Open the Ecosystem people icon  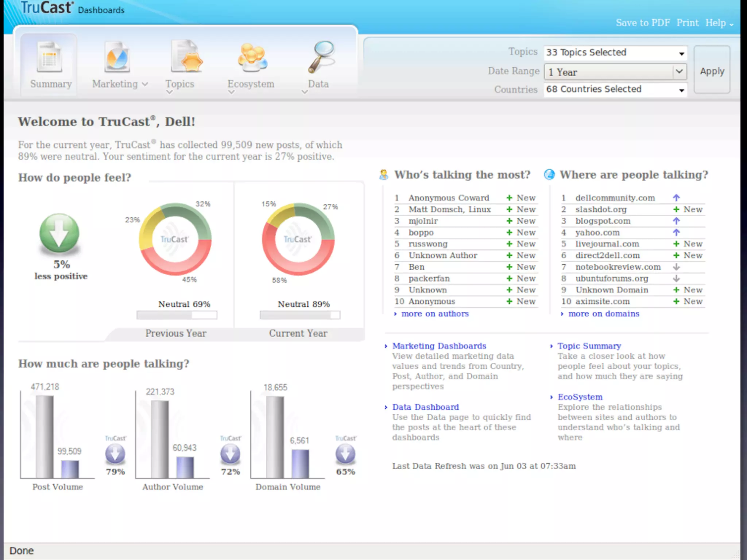pyautogui.click(x=252, y=58)
